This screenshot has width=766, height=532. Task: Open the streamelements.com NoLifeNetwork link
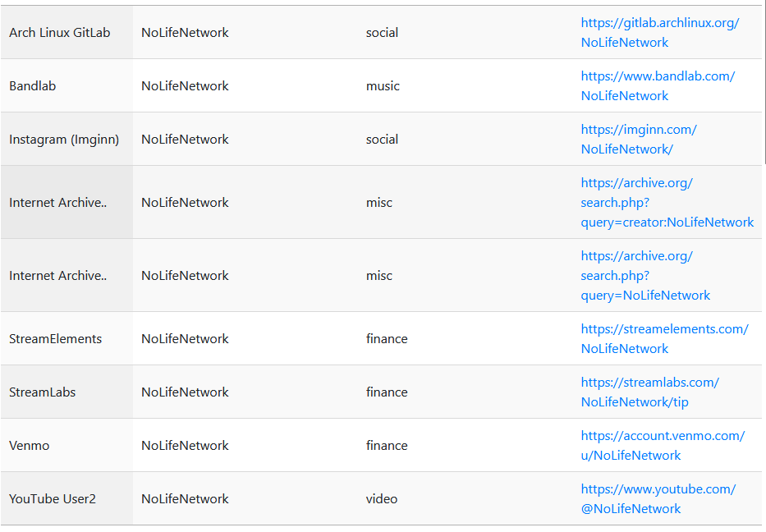tap(664, 339)
